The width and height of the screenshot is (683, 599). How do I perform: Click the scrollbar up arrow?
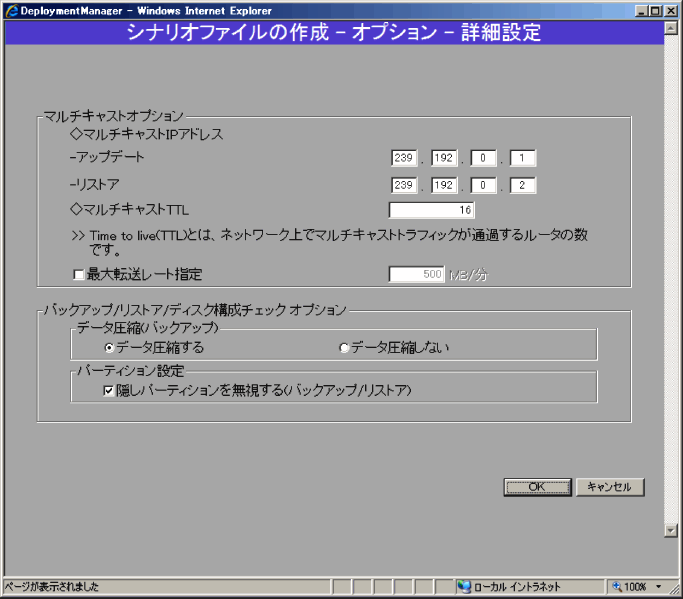[x=671, y=29]
